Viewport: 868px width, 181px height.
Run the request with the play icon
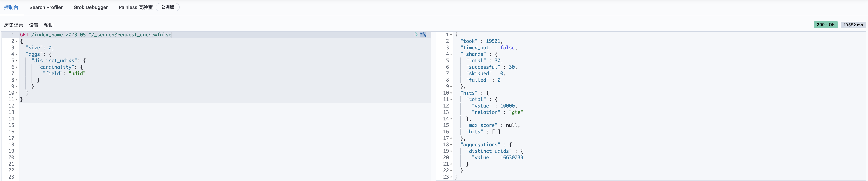tap(416, 34)
